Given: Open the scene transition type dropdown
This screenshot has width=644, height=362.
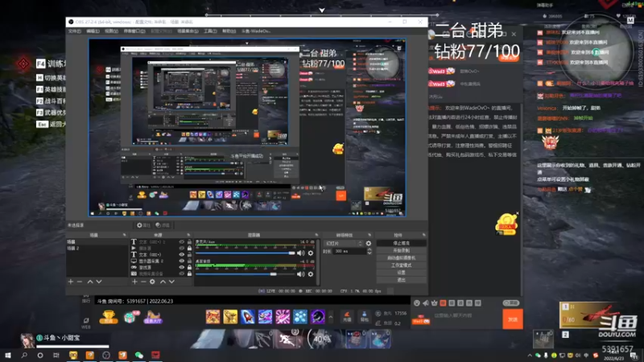Looking at the screenshot, I should (344, 244).
